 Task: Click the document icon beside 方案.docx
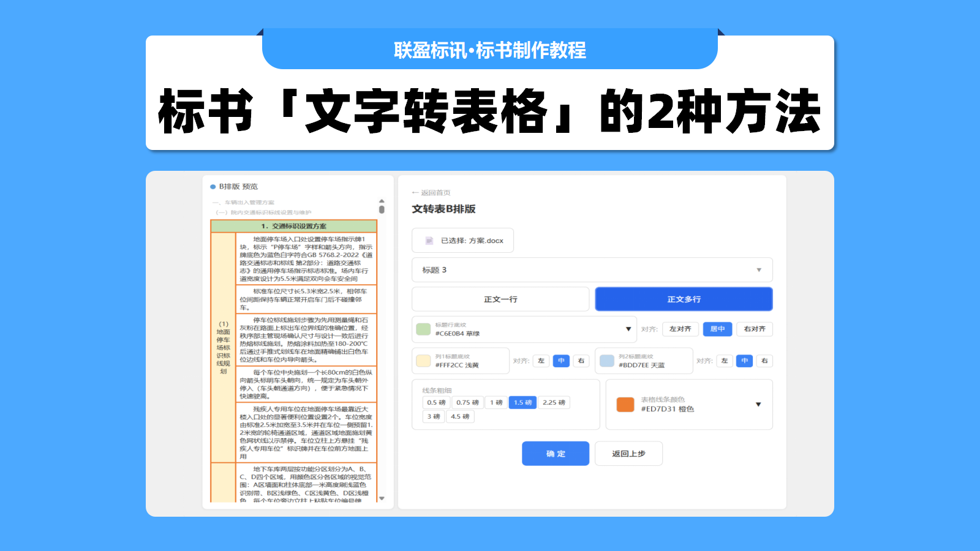click(x=429, y=241)
